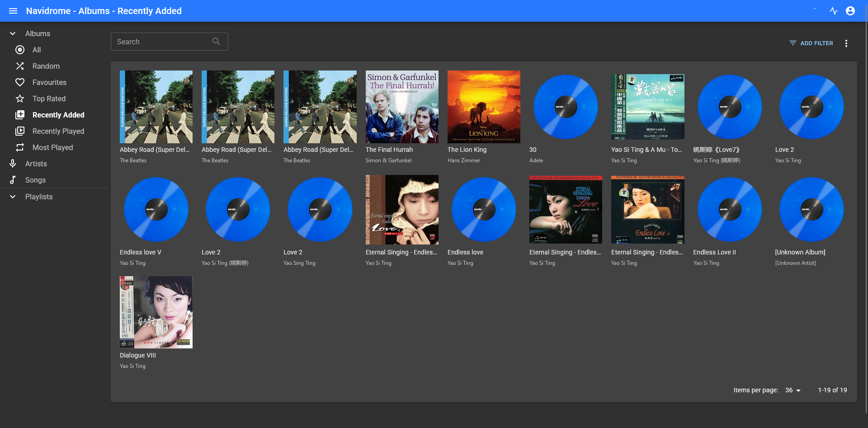The width and height of the screenshot is (868, 428).
Task: Toggle the hamburger sidebar menu
Action: (13, 11)
